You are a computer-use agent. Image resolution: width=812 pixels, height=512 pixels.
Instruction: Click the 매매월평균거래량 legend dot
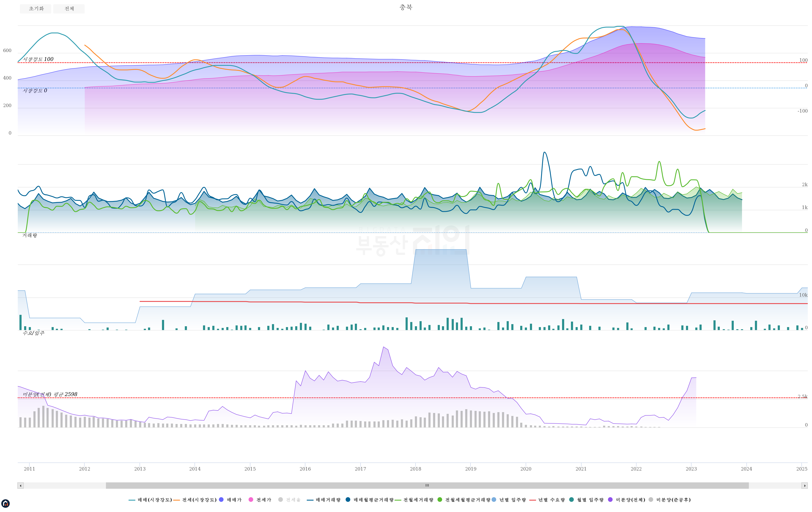[x=348, y=500]
